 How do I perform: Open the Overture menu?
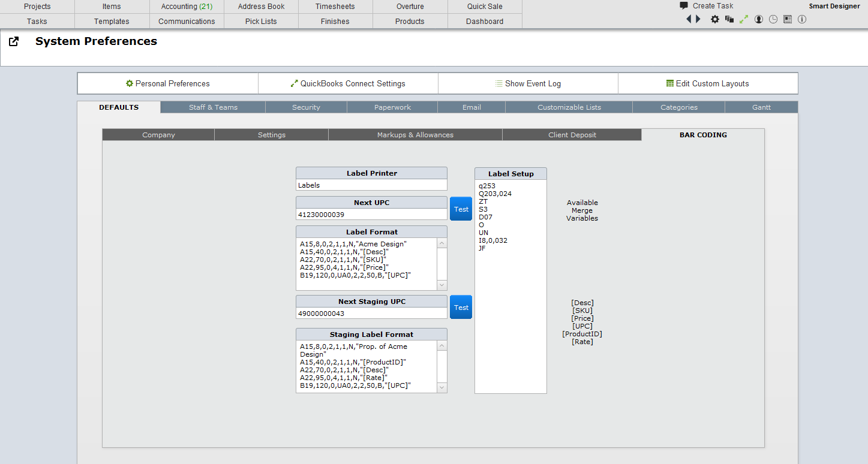pos(410,7)
